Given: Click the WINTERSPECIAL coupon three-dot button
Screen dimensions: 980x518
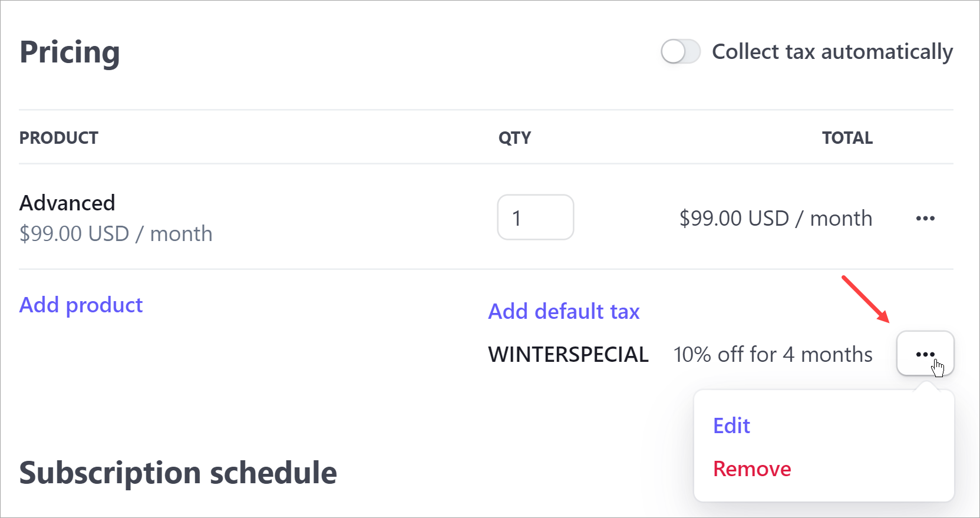Looking at the screenshot, I should (925, 354).
